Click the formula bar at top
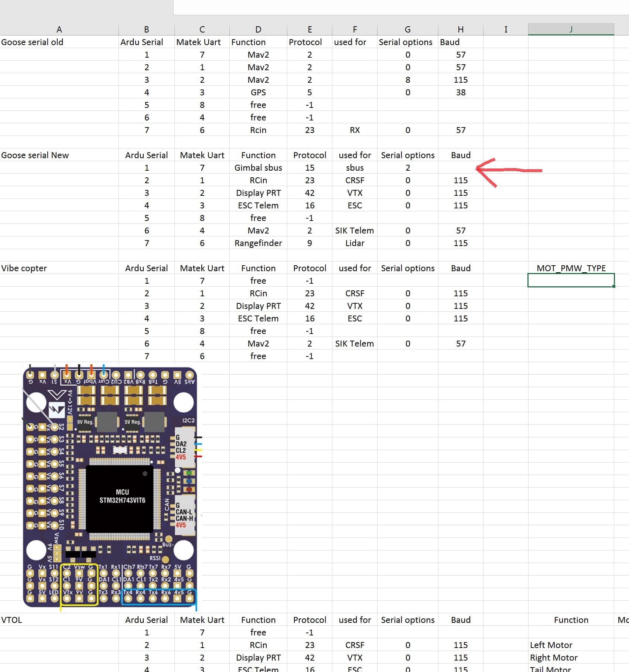Viewport: 629px width, 672px height. (x=401, y=7)
